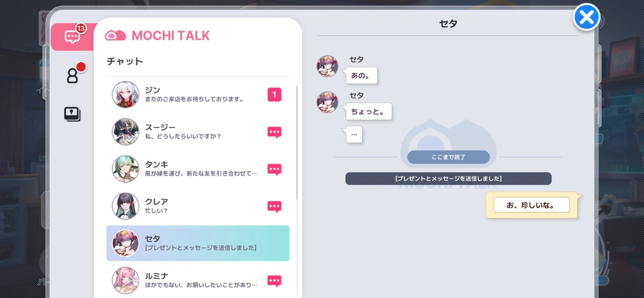Open the locked album sidebar tab
The image size is (644, 298).
point(72,114)
